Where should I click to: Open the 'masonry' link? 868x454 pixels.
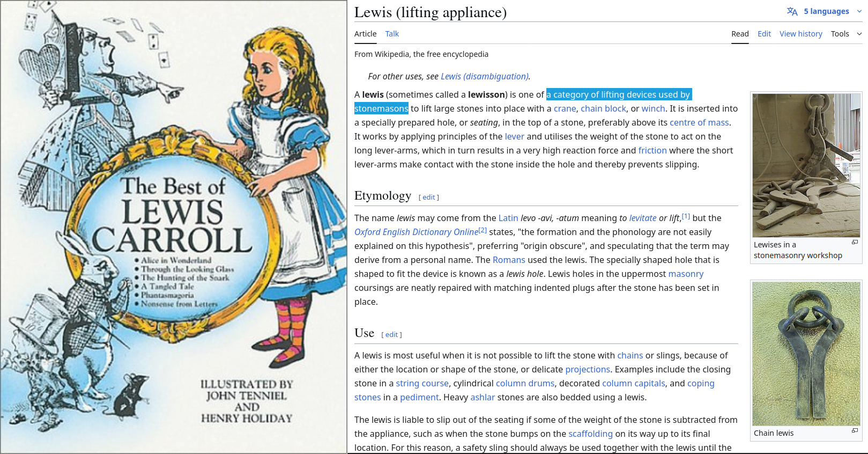(x=686, y=274)
